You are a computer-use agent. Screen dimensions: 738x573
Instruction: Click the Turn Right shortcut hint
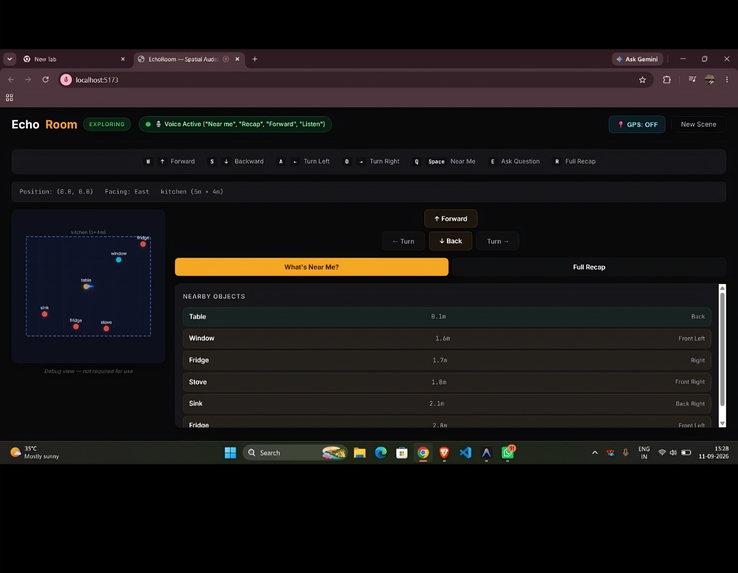[371, 161]
